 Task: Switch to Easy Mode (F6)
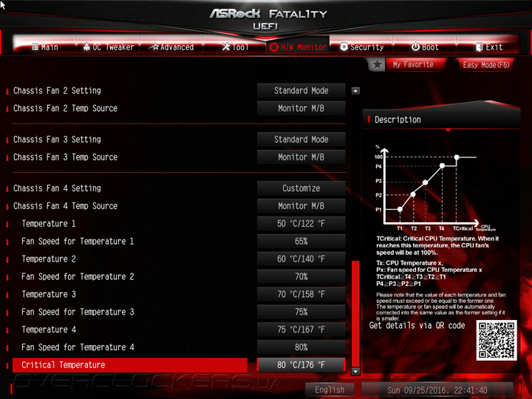pyautogui.click(x=486, y=64)
